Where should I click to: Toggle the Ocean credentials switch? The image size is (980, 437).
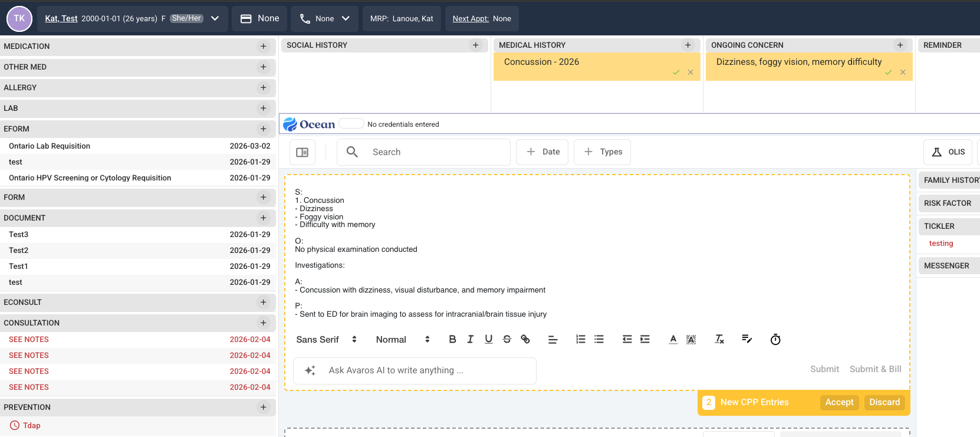(351, 123)
